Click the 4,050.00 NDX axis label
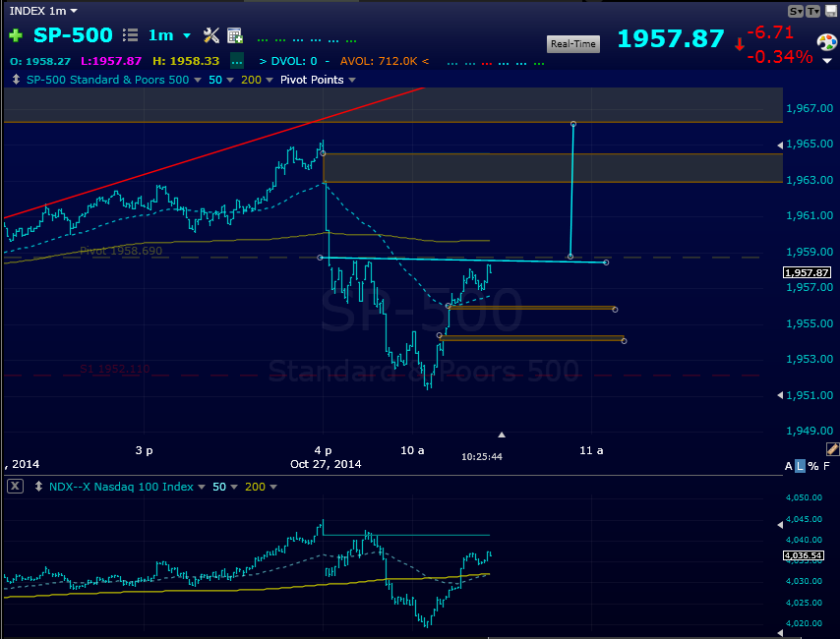Viewport: 840px width, 639px height. coord(804,497)
